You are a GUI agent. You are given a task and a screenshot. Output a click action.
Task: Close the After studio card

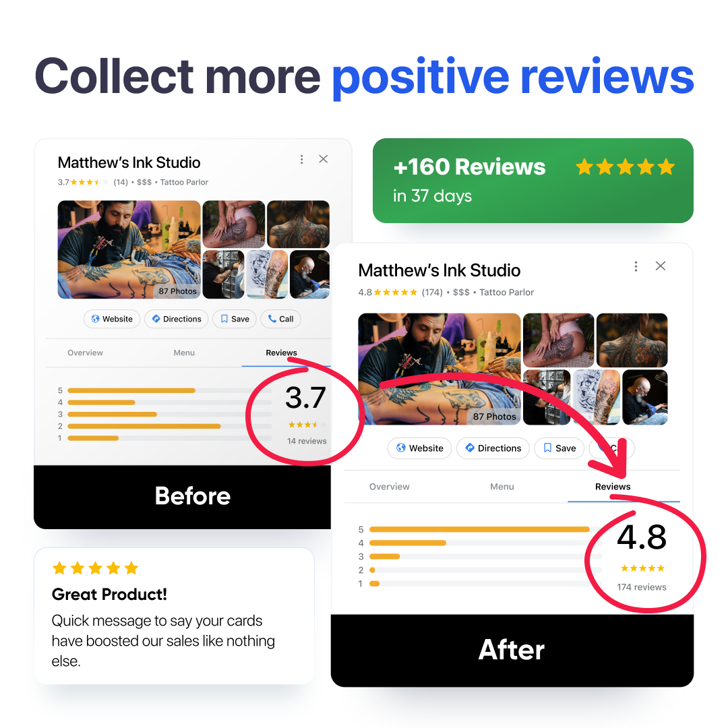click(x=660, y=266)
